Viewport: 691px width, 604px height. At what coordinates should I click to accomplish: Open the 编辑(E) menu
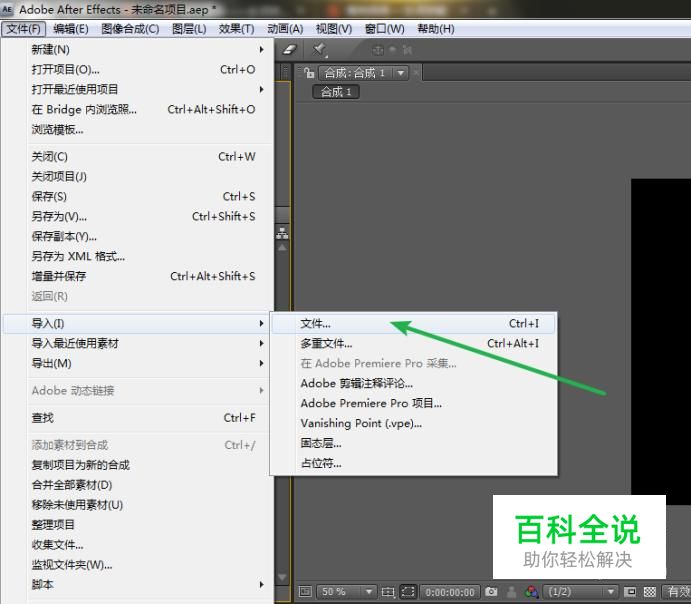(x=71, y=29)
